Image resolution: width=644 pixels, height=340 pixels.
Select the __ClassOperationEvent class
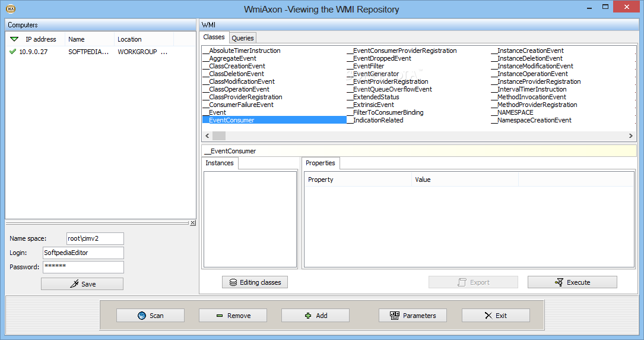pyautogui.click(x=236, y=89)
